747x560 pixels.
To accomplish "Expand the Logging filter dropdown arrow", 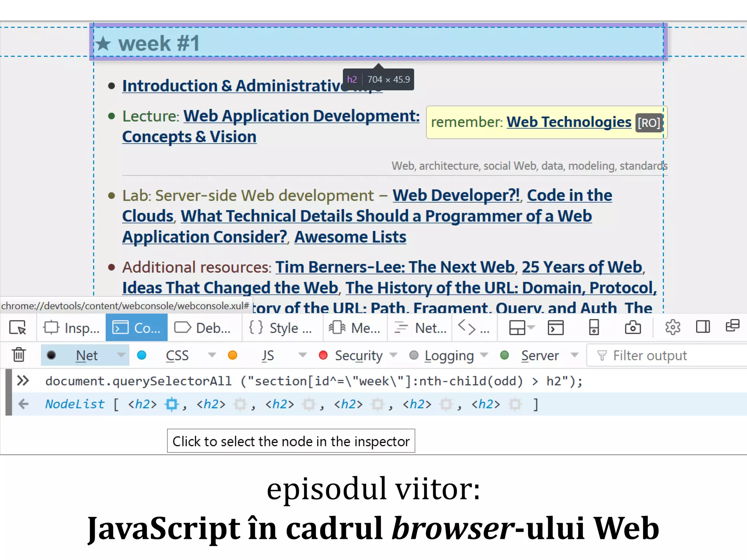I will [x=484, y=355].
